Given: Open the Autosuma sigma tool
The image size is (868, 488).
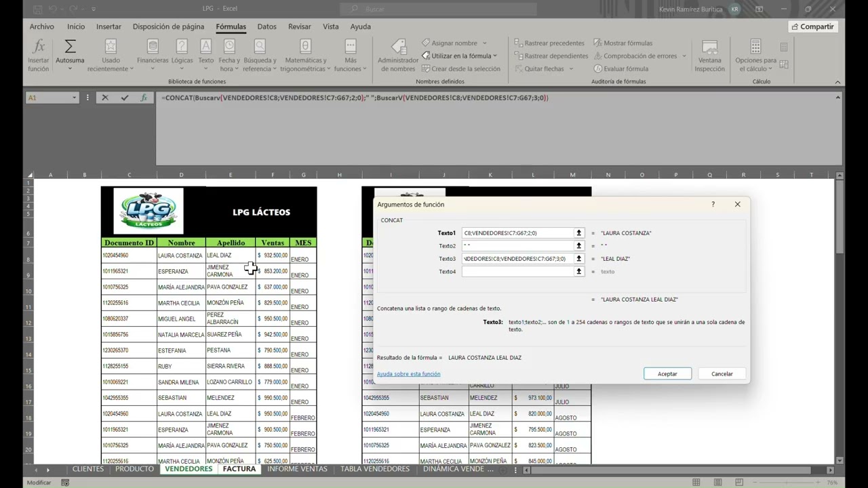Looking at the screenshot, I should click(x=70, y=55).
